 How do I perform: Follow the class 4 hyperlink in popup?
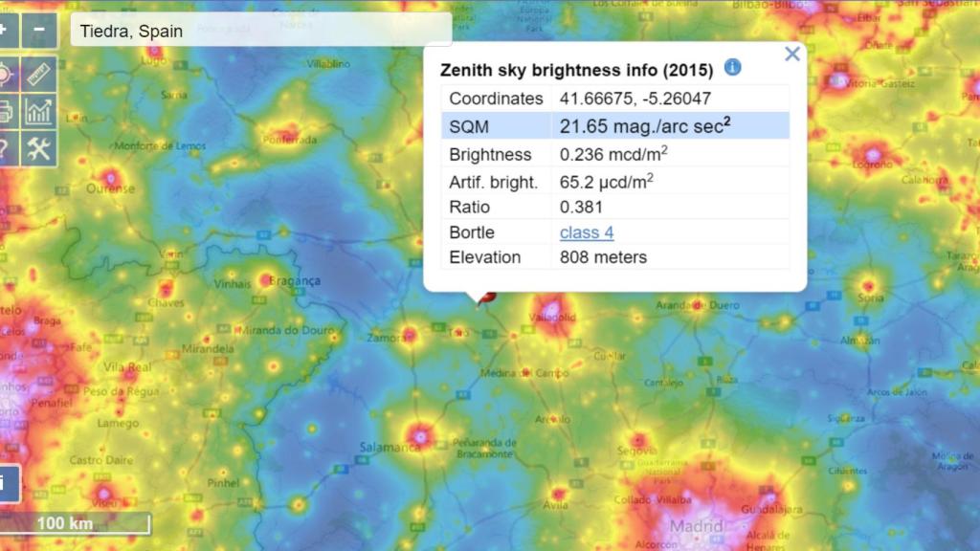pos(585,231)
